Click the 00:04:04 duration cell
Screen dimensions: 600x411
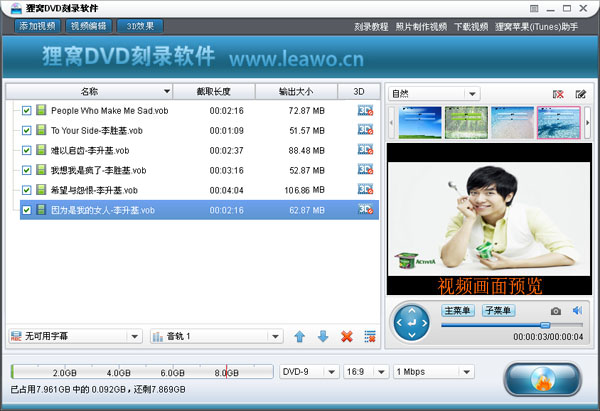227,190
